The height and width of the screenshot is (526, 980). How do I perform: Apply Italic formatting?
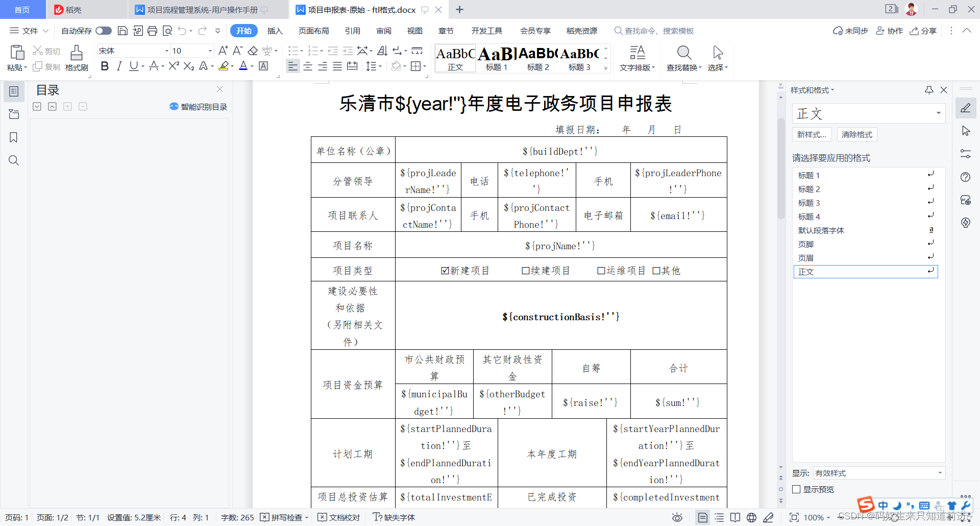(119, 66)
